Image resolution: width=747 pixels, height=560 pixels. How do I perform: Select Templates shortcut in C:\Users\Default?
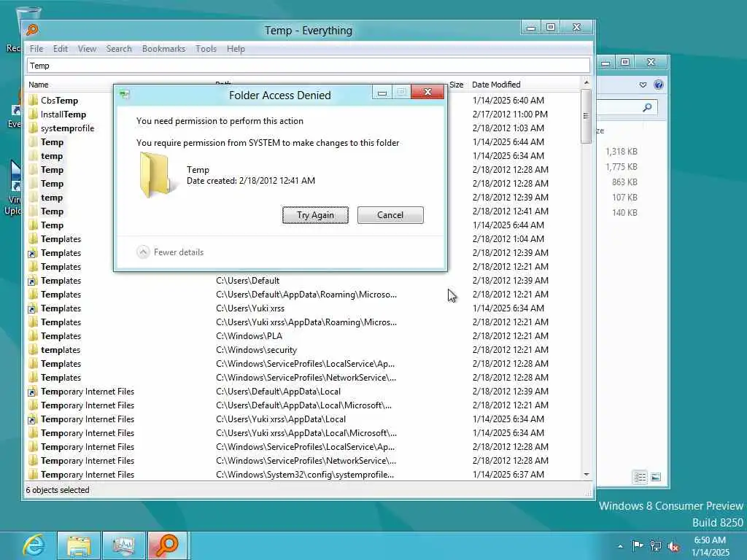pos(61,281)
